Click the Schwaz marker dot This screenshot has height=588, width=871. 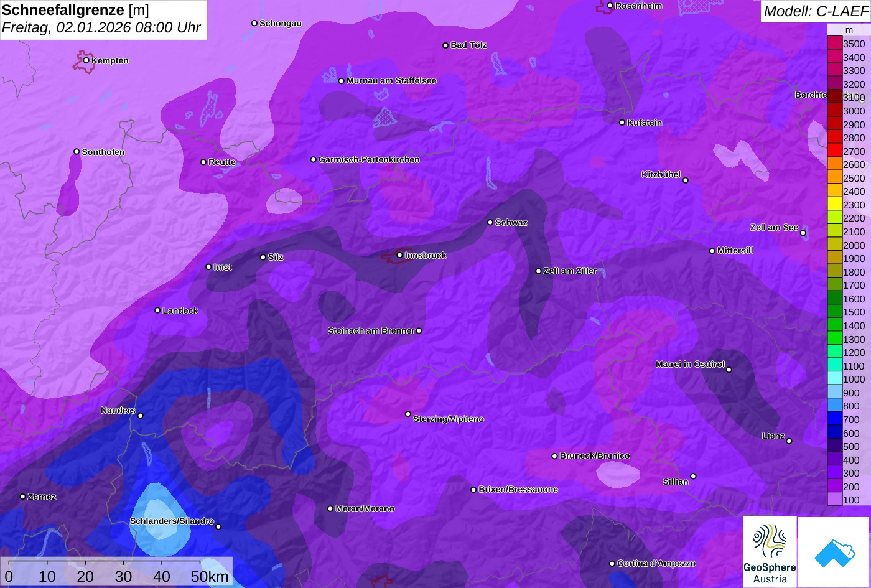tap(490, 222)
